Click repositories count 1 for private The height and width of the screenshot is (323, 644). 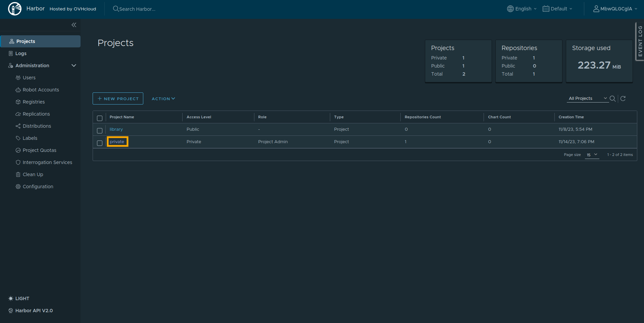(x=405, y=142)
